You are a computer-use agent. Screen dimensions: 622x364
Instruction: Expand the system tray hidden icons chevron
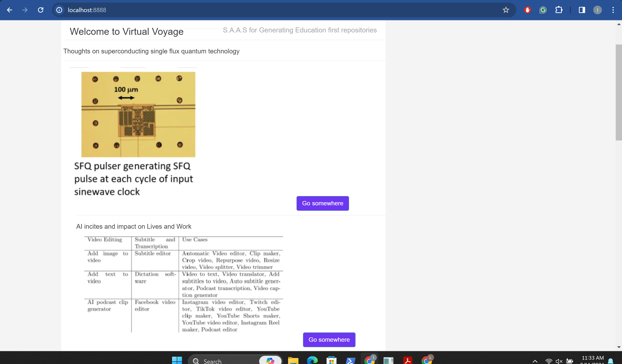(535, 361)
